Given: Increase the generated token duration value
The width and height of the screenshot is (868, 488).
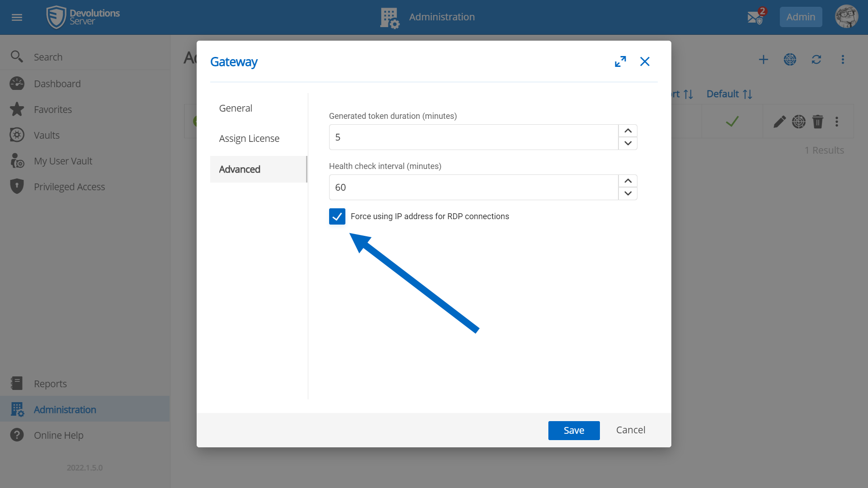Looking at the screenshot, I should tap(628, 131).
